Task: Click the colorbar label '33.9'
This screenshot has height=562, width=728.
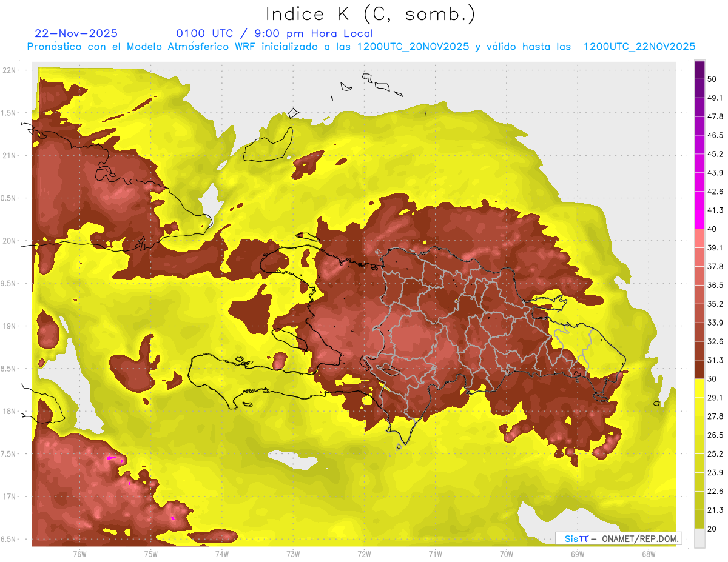Action: coord(715,323)
